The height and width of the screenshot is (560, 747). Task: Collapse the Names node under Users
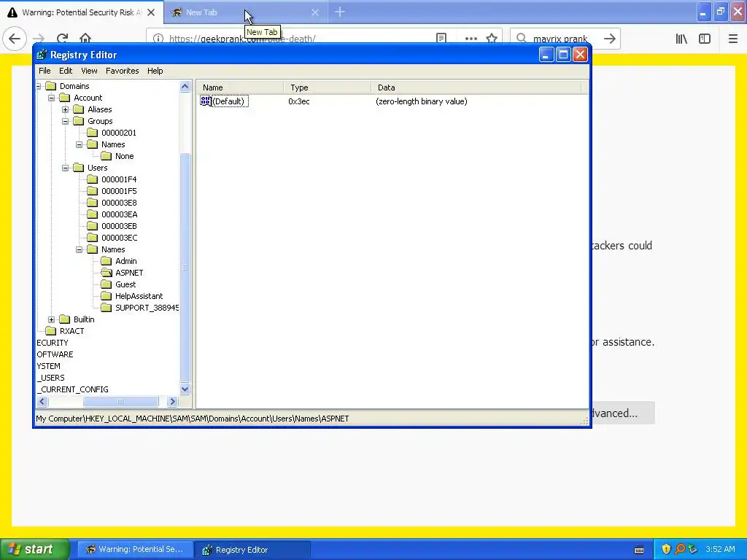pos(79,249)
